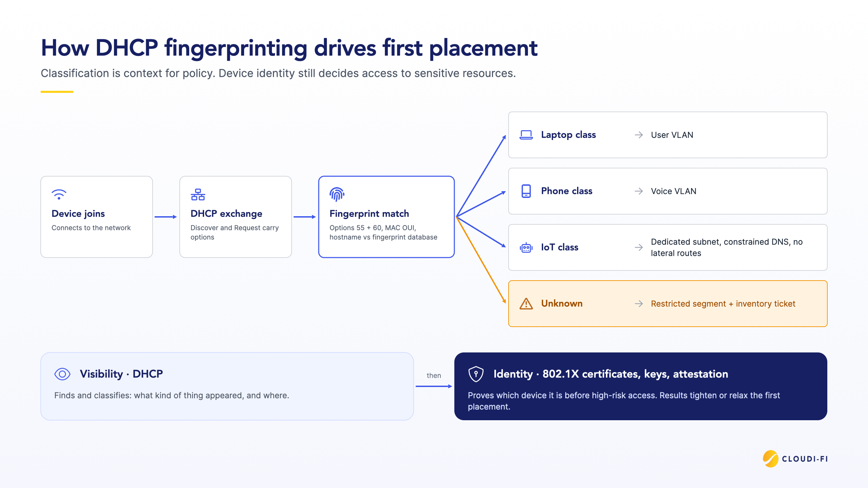
Task: Click the arrow icon before Dedicated subnet text
Action: click(x=639, y=247)
